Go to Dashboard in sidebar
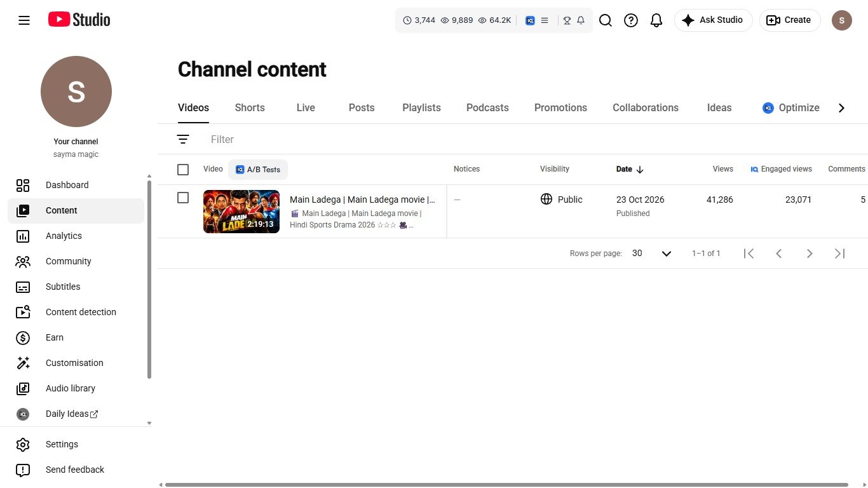This screenshot has width=868, height=488. (x=76, y=185)
